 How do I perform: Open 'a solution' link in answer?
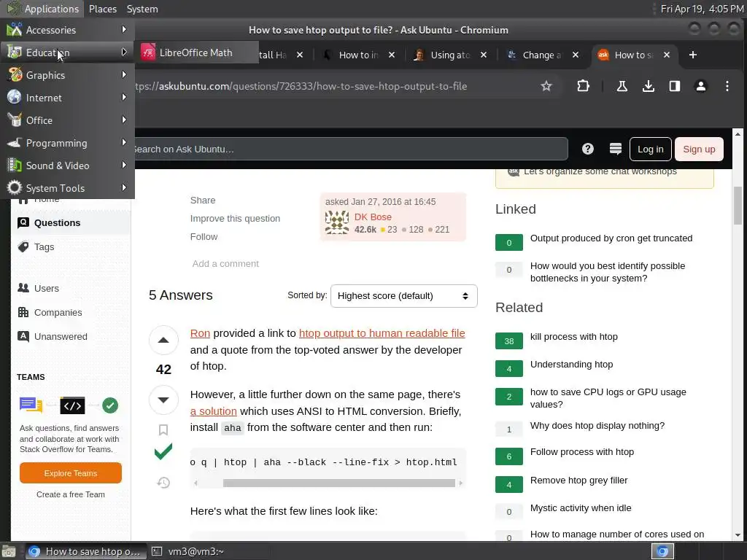(214, 411)
